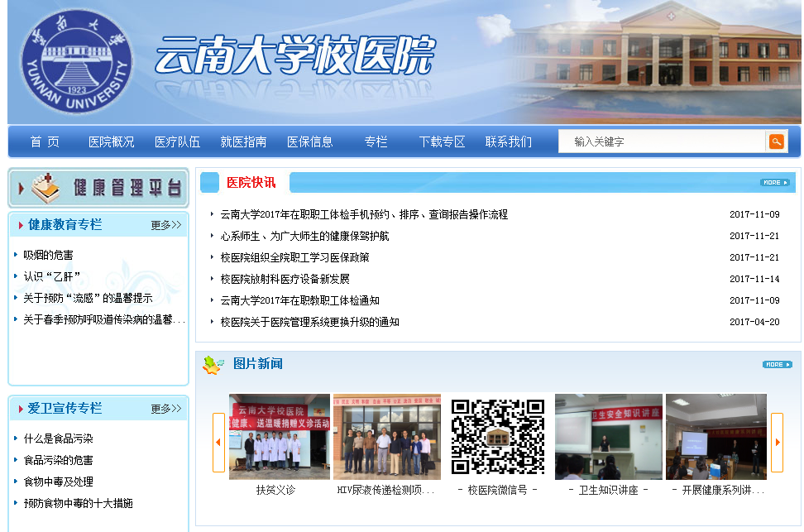Click the 扶贫义诊 caption
Screen dimensions: 804x532
click(x=276, y=491)
